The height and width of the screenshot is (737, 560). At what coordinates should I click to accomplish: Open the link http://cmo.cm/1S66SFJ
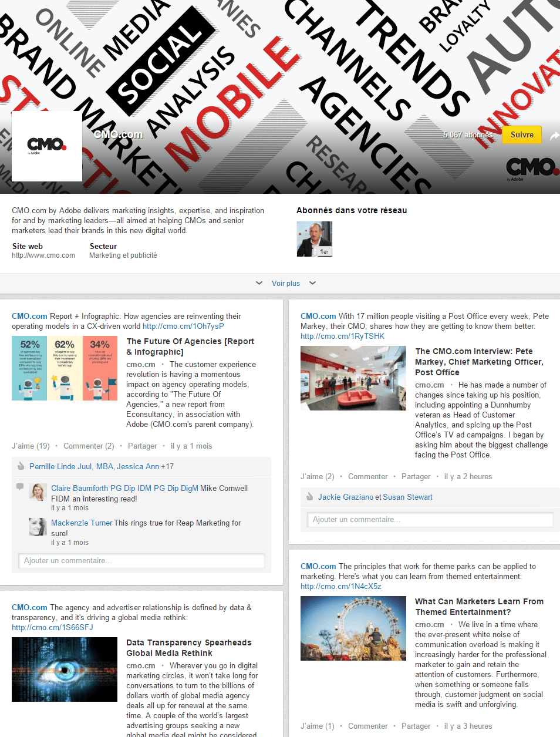(x=52, y=628)
